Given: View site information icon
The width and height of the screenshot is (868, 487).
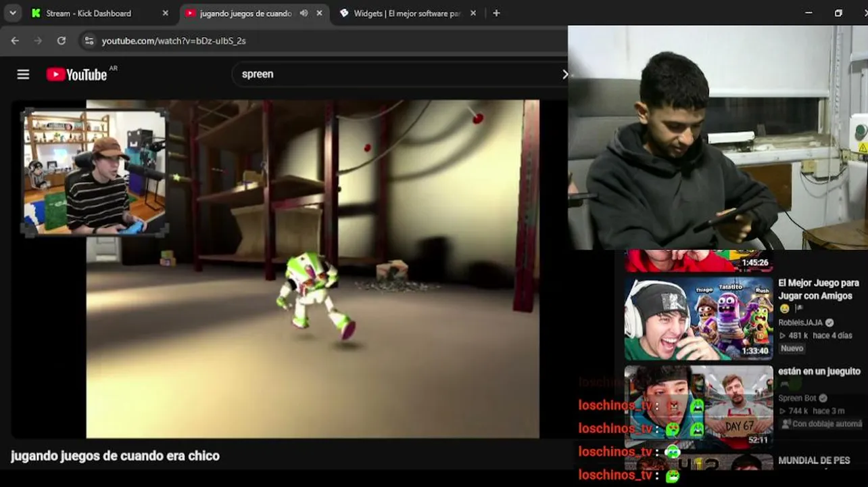Looking at the screenshot, I should click(89, 41).
